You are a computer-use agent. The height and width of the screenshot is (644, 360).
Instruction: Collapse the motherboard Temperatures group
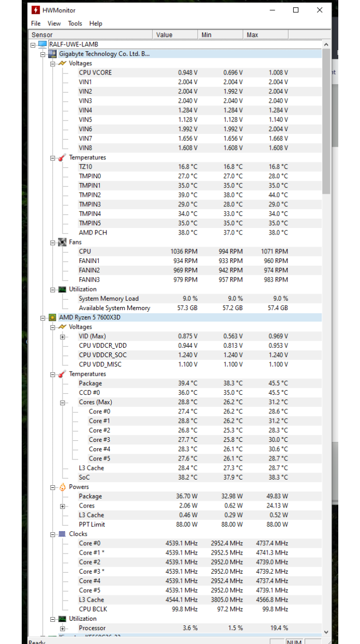click(53, 158)
